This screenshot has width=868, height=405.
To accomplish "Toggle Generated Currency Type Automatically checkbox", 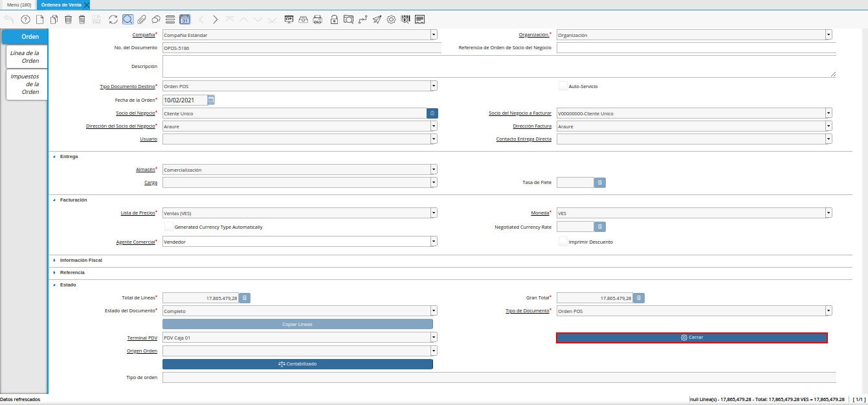I will click(x=168, y=227).
